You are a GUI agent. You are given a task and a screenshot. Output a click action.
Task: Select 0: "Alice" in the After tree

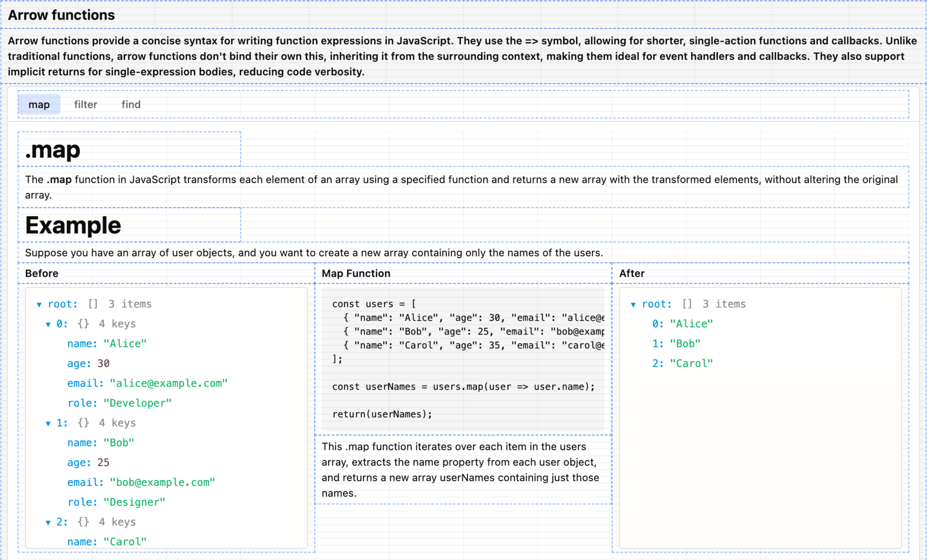[x=682, y=324]
